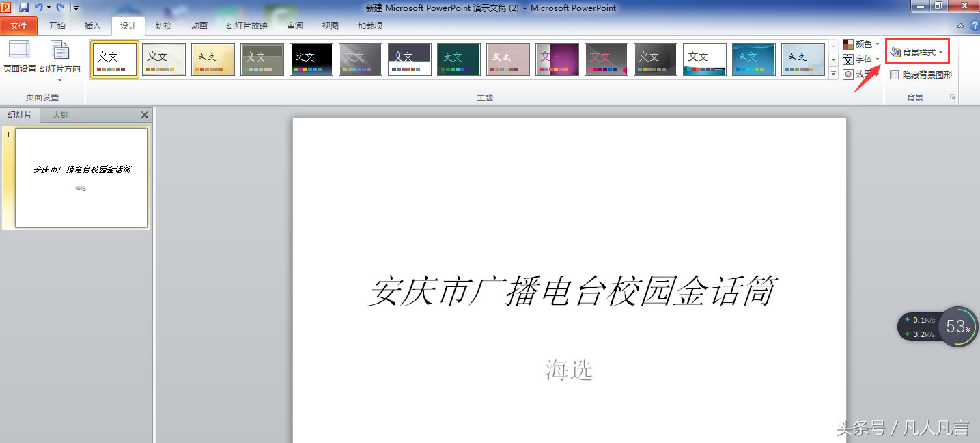Open the 效果 theme effects button
This screenshot has width=980, height=443.
click(x=859, y=75)
